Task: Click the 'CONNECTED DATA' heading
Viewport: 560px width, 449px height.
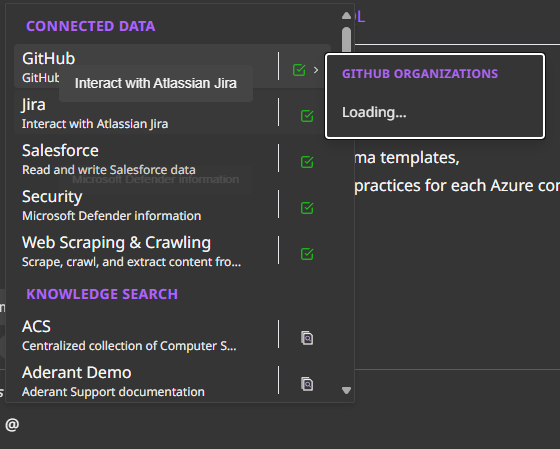Action: [x=91, y=26]
